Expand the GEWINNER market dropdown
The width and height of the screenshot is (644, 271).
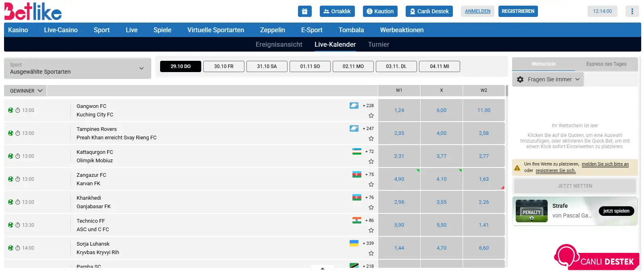point(25,91)
